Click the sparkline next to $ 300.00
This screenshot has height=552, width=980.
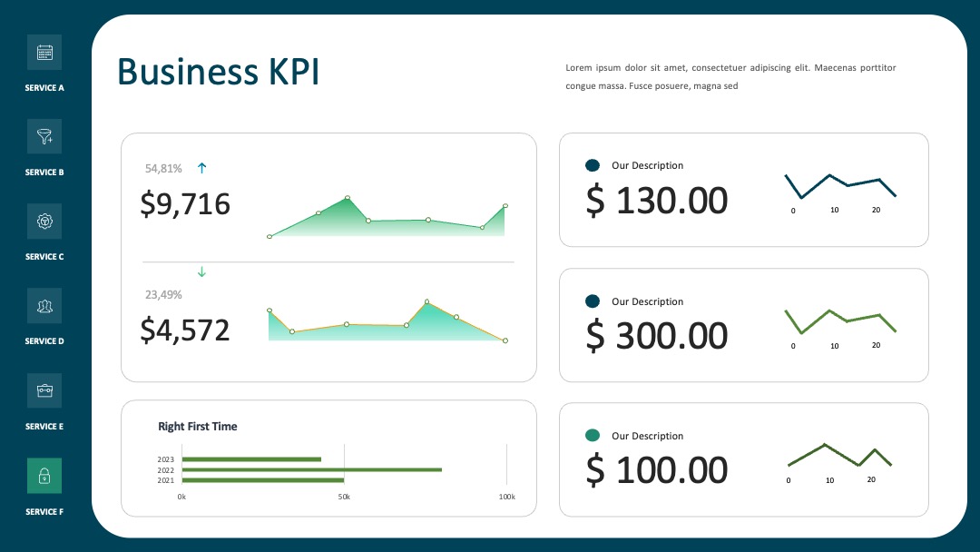[840, 321]
